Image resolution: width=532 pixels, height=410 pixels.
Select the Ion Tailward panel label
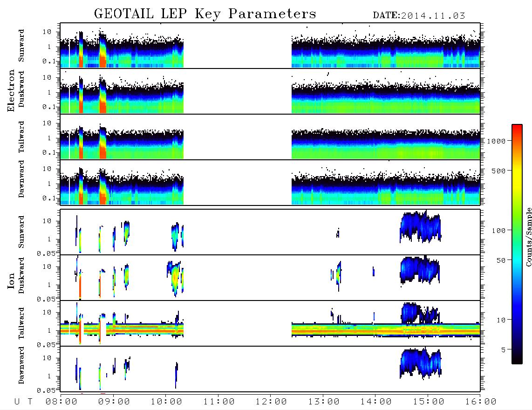coord(21,323)
